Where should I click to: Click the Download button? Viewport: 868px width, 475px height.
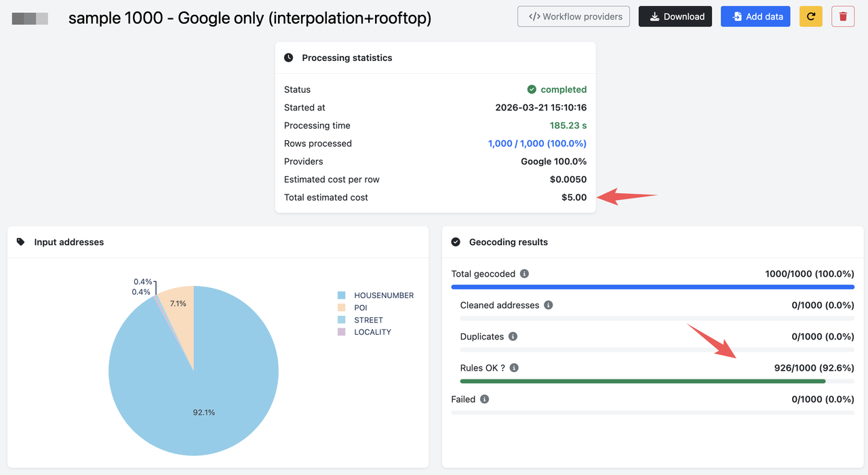click(x=675, y=16)
